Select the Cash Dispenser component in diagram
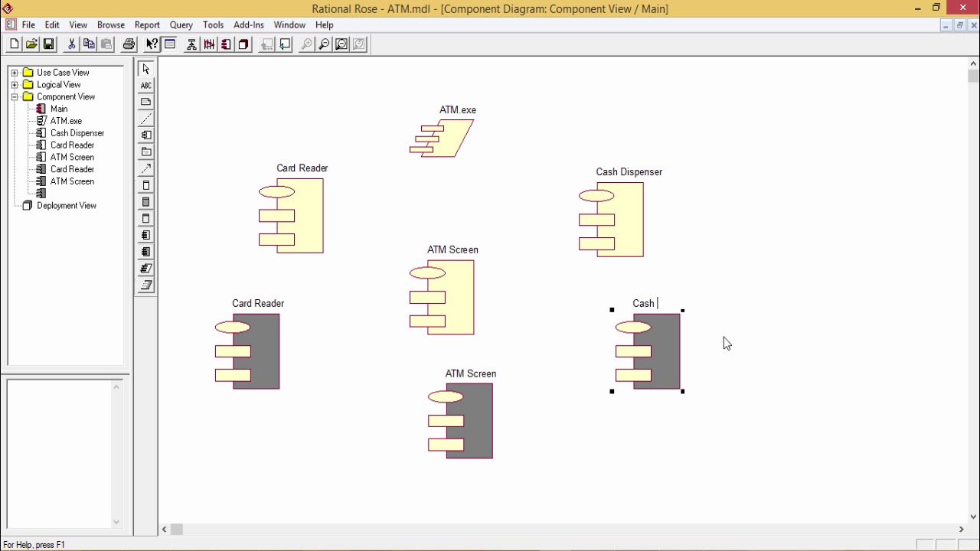 tap(612, 220)
